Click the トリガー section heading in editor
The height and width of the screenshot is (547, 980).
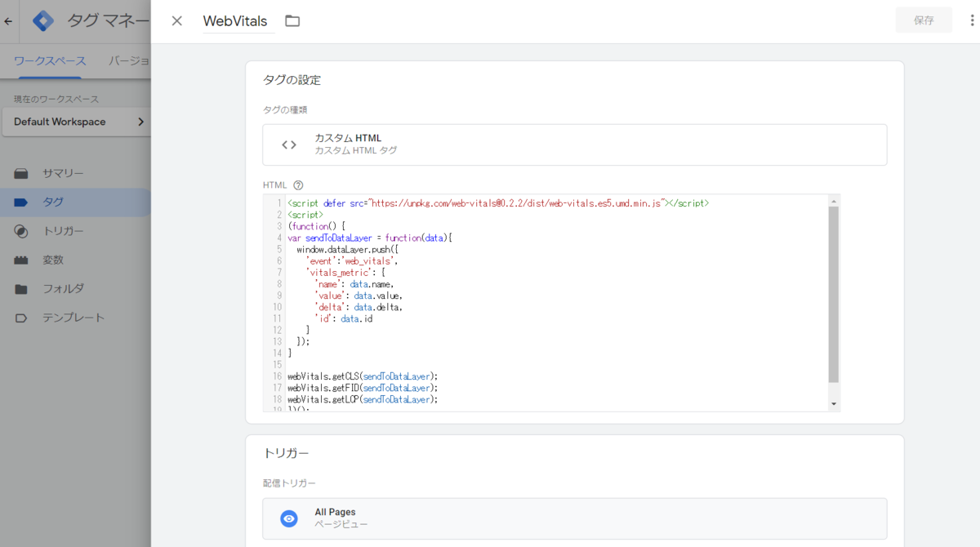(286, 453)
